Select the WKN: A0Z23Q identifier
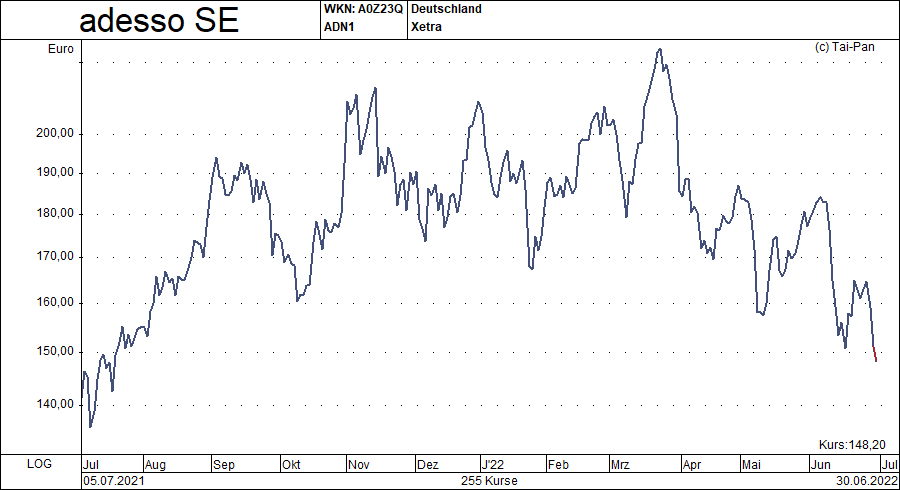Screen dimensions: 900x490 pos(363,9)
